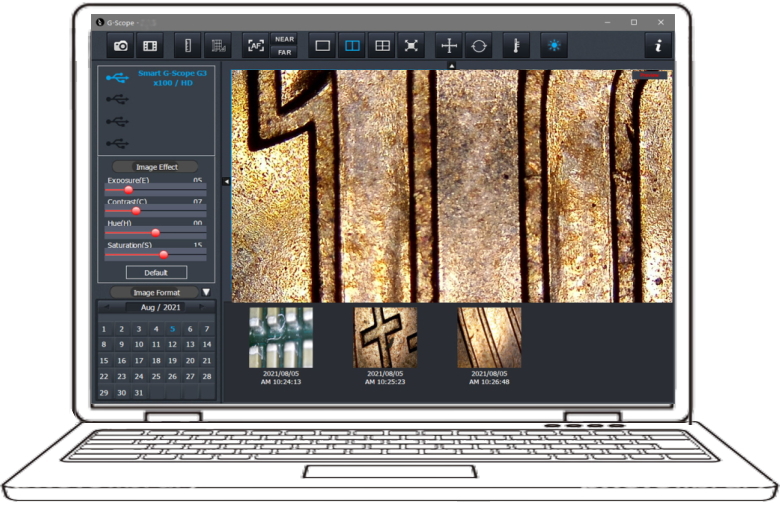Select August 18 in the calendar
The image size is (780, 506).
pos(156,361)
